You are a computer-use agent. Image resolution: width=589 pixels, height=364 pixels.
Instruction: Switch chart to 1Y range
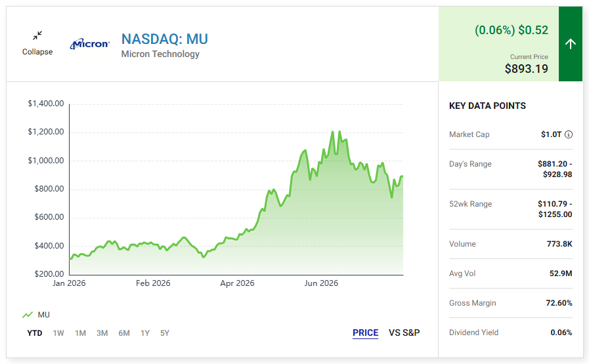point(145,333)
